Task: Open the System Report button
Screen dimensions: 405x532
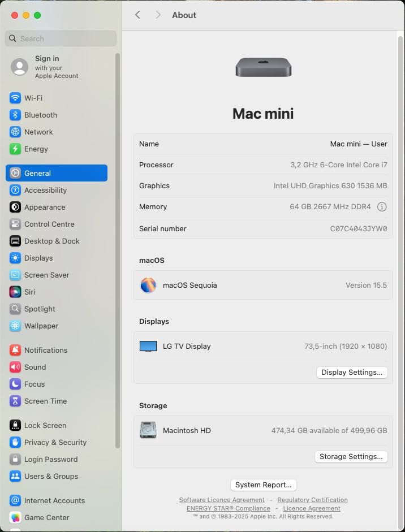Action: point(264,485)
